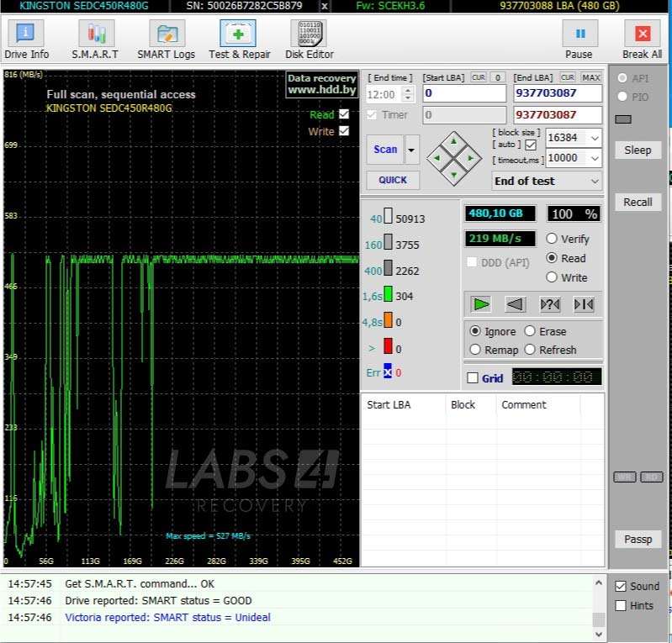Click the small gray indicator below PIO
Image resolution: width=672 pixels, height=643 pixels.
pos(623,119)
